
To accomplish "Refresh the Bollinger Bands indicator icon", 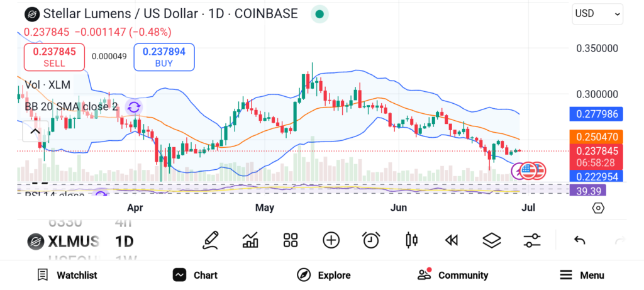I will coord(133,108).
